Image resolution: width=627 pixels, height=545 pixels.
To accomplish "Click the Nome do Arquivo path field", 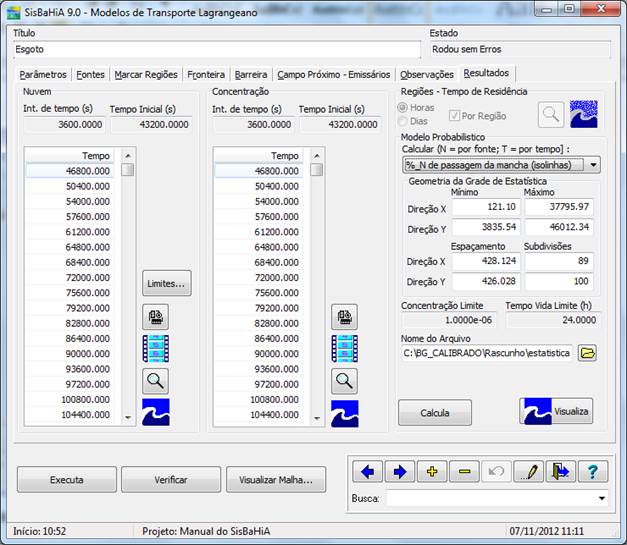I will [x=487, y=353].
